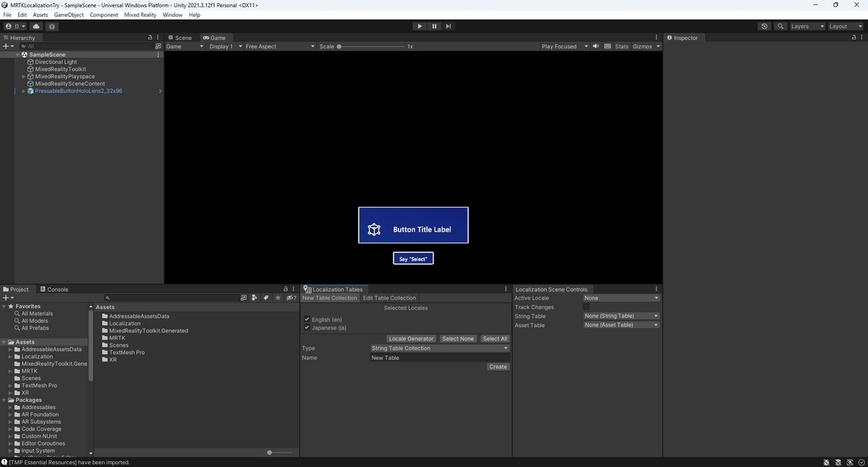Uncheck the English (en) locale

(x=307, y=319)
